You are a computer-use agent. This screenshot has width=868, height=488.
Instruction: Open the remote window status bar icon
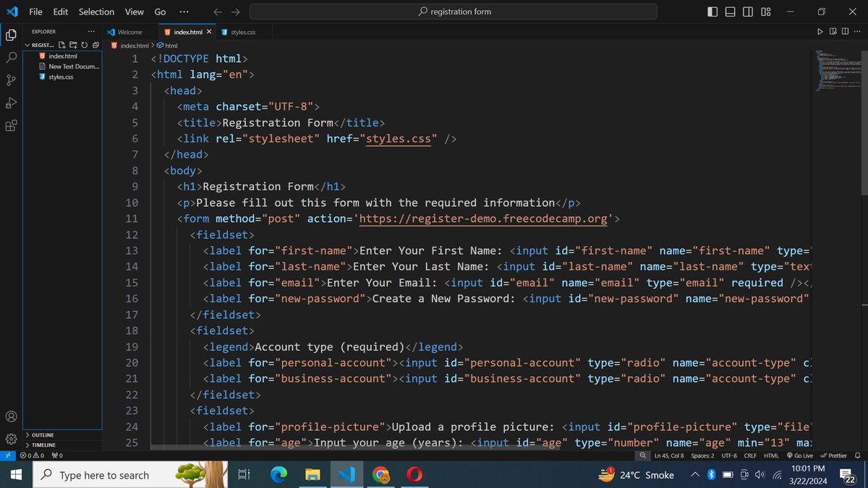7,455
